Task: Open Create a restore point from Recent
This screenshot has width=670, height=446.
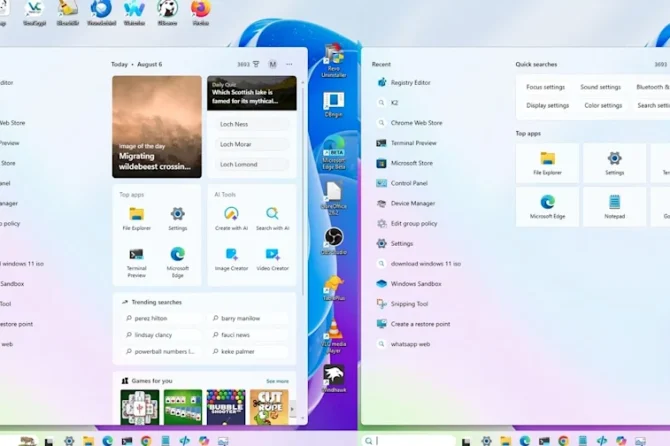Action: click(413, 324)
